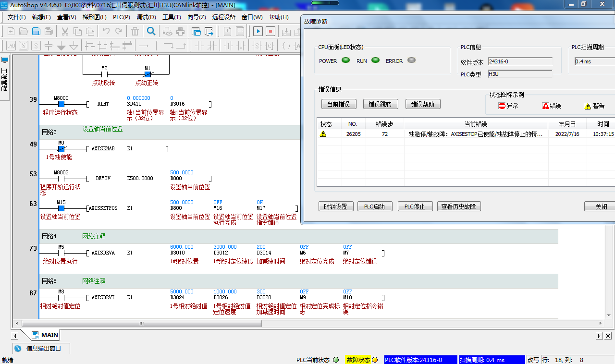The height and width of the screenshot is (364, 615).
Task: Select the MAIN program tab
Action: [45, 335]
